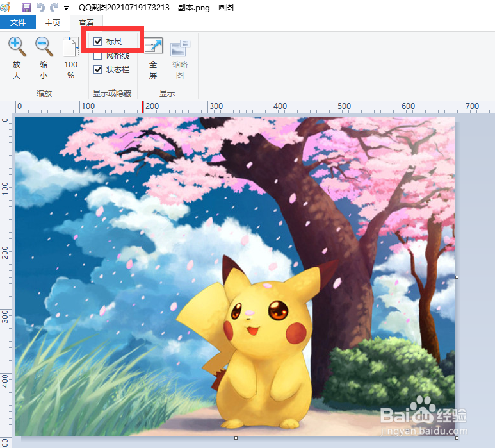The width and height of the screenshot is (495, 448).
Task: Open the 文件 (File) menu
Action: (x=18, y=22)
